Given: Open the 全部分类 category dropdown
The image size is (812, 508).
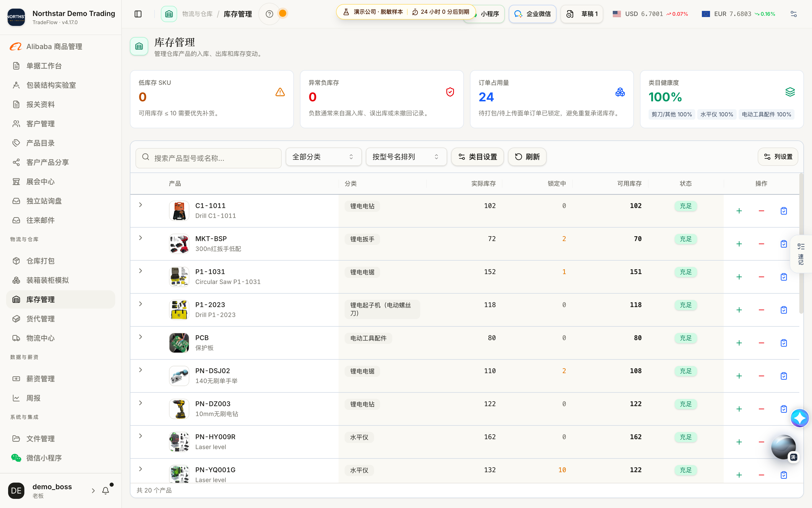Looking at the screenshot, I should tap(324, 157).
